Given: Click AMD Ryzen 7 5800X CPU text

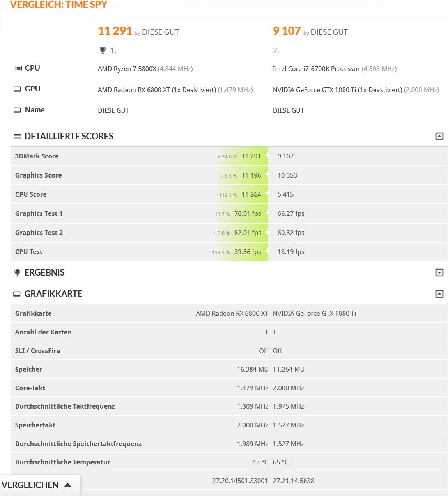Looking at the screenshot, I should coord(127,69).
